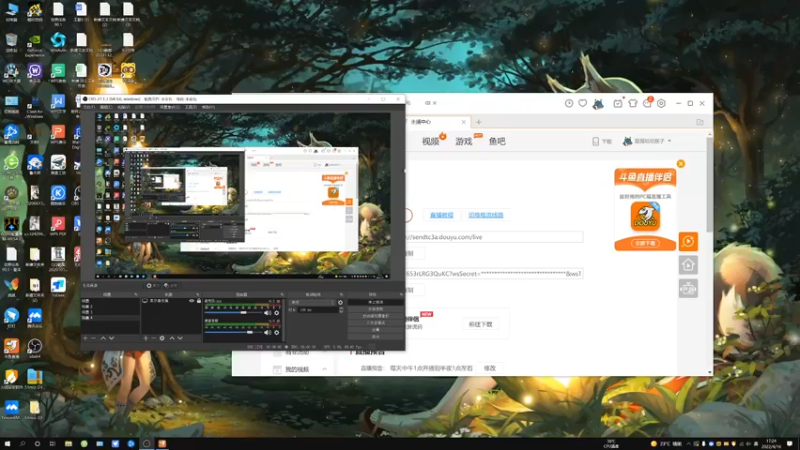
Task: Open the skin shirt icon in Douyu
Action: click(633, 103)
